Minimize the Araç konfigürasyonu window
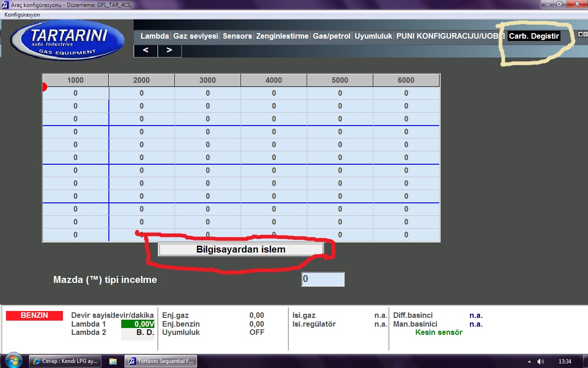Screen dimensions: 588x368 pos(547,4)
